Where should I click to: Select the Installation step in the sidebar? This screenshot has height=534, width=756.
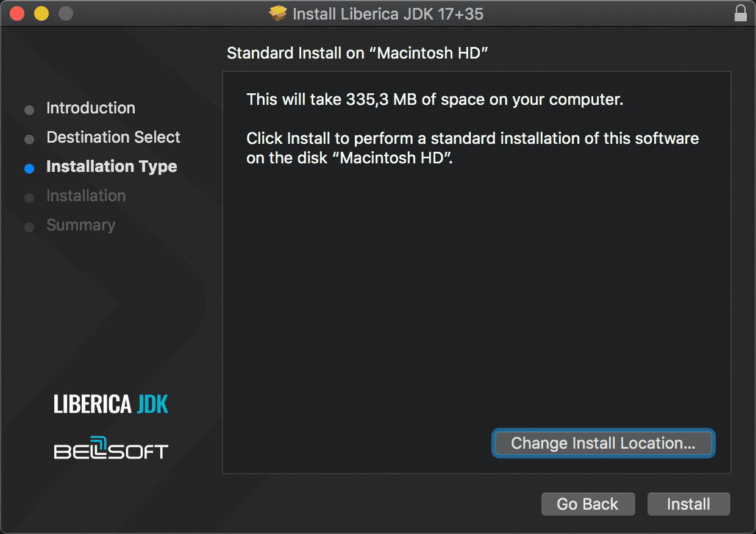coord(86,196)
